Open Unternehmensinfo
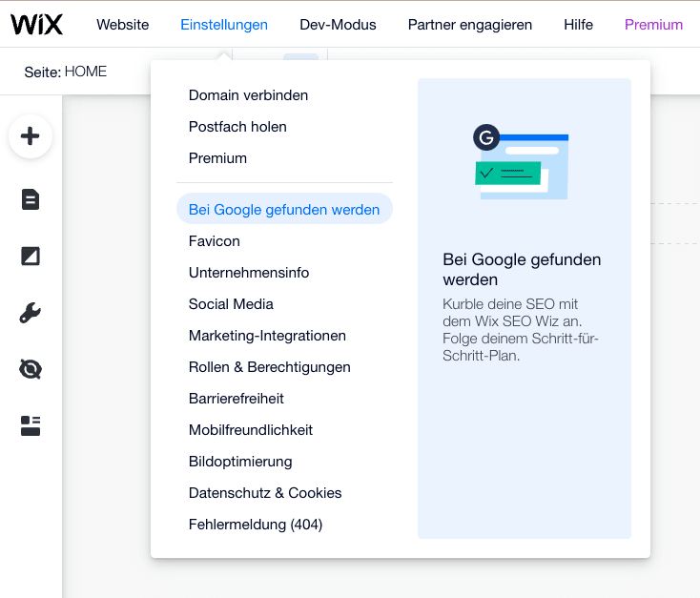This screenshot has height=598, width=700. pos(249,273)
